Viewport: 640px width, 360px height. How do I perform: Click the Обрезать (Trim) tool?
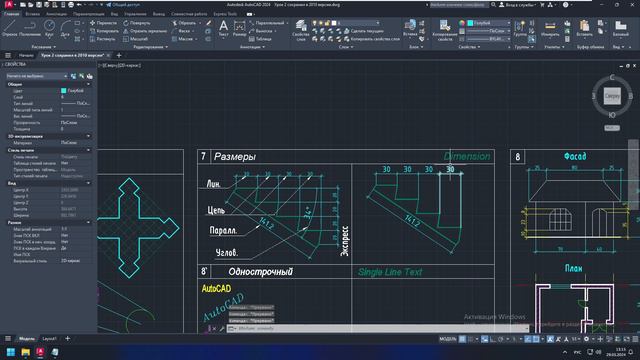pos(184,23)
